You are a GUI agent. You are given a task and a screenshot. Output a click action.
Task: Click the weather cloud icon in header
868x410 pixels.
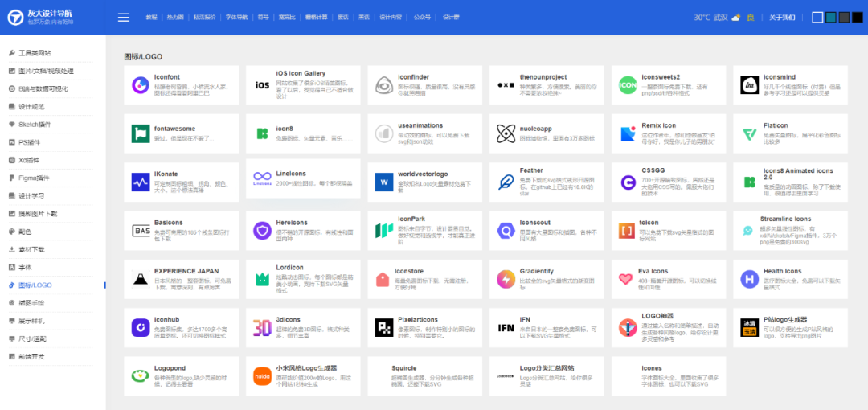tap(735, 18)
